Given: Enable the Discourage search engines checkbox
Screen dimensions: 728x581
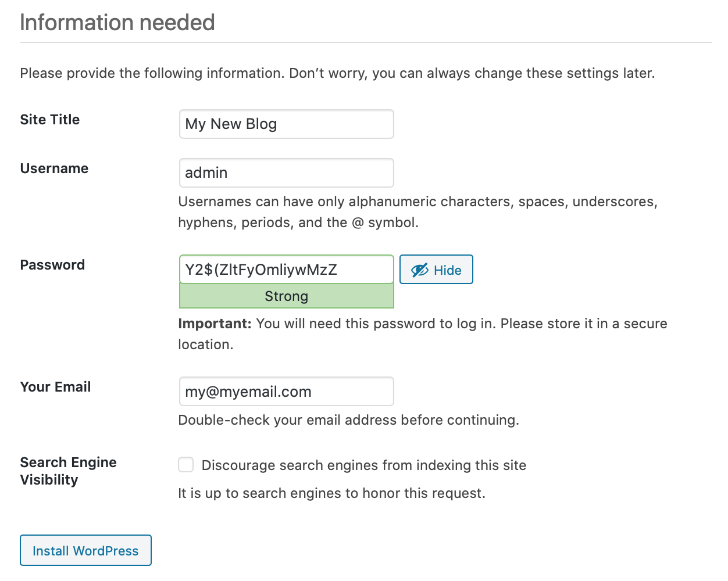Looking at the screenshot, I should [x=186, y=465].
